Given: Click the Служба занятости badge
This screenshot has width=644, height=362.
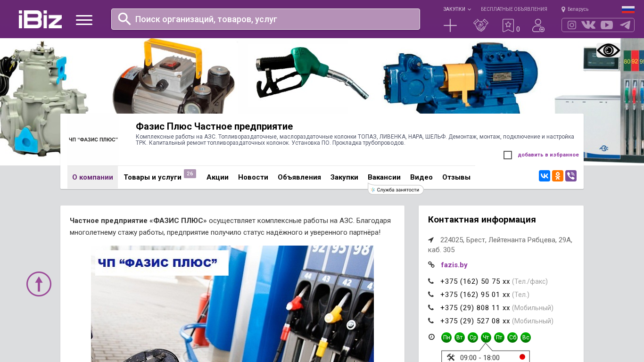Looking at the screenshot, I should tap(396, 189).
